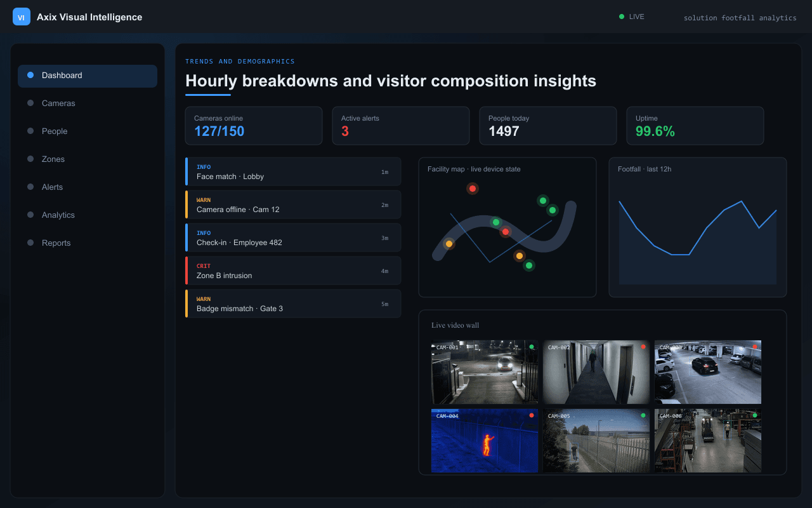Open the Reports sidebar item
Image resolution: width=812 pixels, height=508 pixels.
coord(88,243)
